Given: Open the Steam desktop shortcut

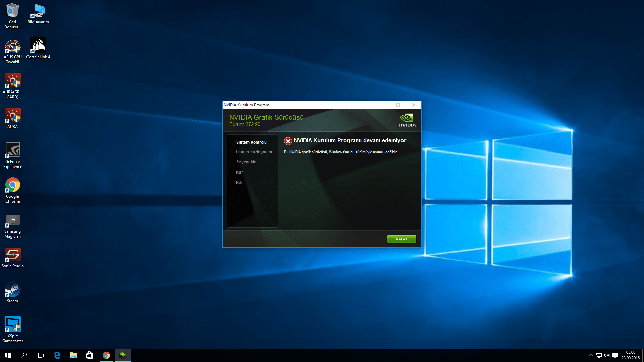Looking at the screenshot, I should click(x=12, y=290).
